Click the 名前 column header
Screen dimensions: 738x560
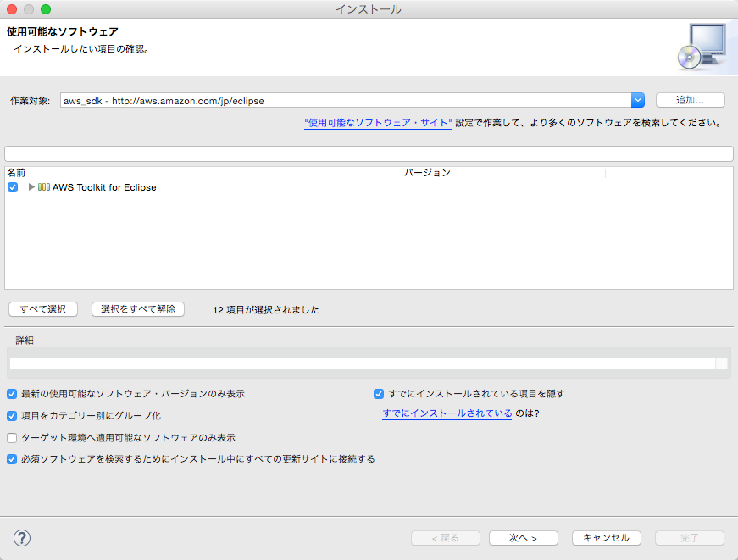click(203, 173)
